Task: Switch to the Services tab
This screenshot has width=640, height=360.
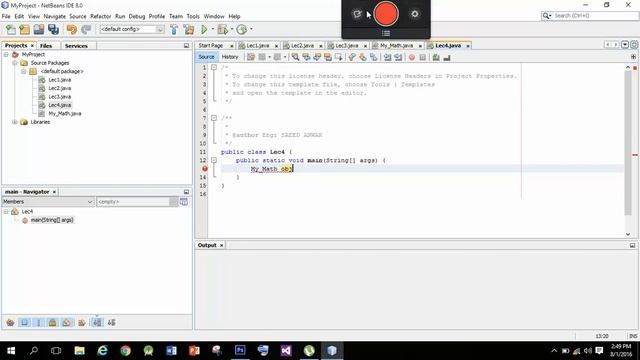Action: (76, 46)
